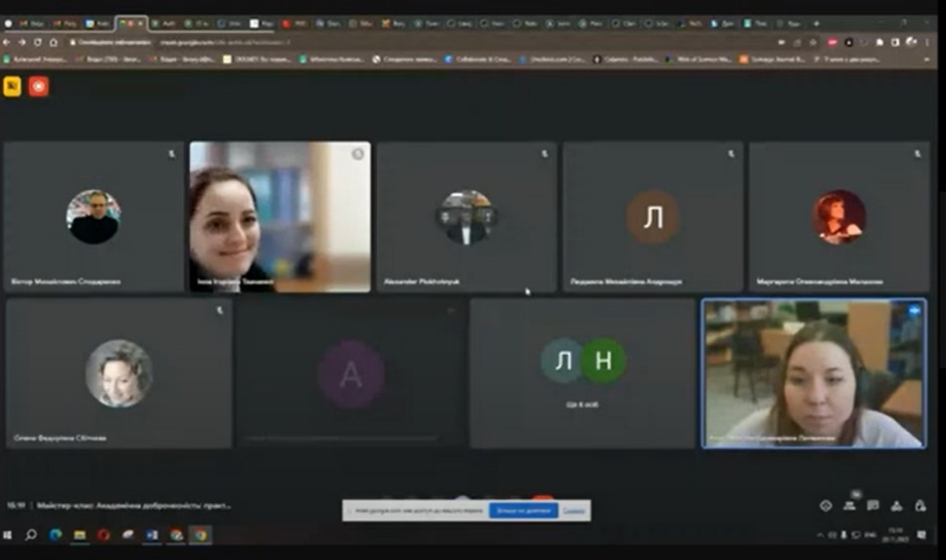This screenshot has height=560, width=946.
Task: Open the meeting details info icon
Action: pos(825,505)
